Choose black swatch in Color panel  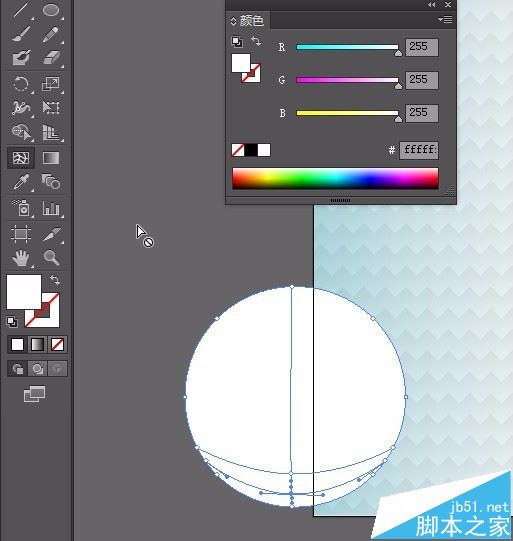tap(251, 150)
